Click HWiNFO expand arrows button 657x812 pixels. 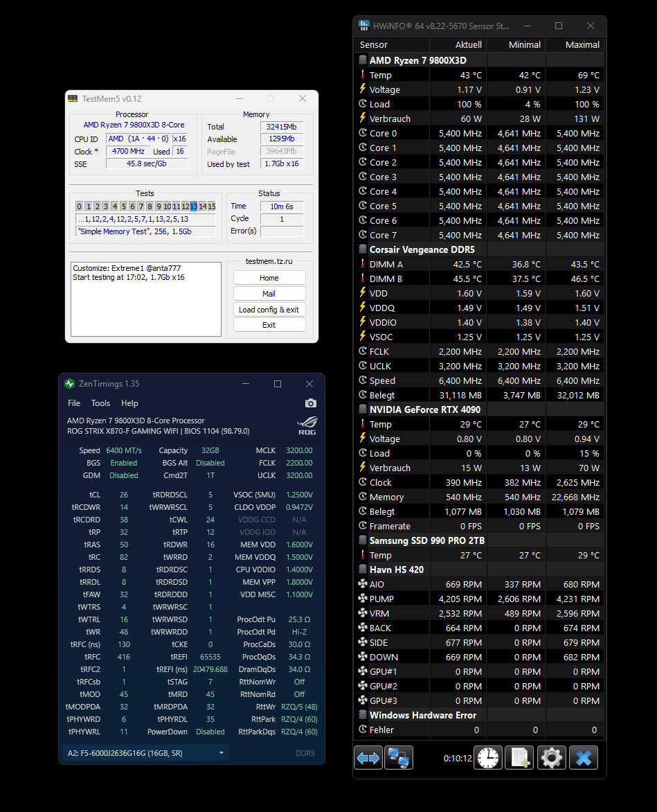[x=368, y=758]
